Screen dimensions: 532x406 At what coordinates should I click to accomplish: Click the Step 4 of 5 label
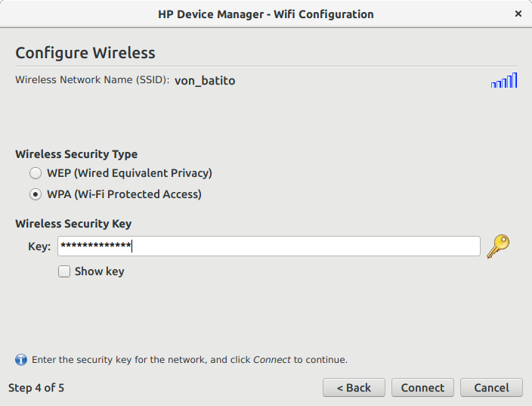tap(36, 388)
